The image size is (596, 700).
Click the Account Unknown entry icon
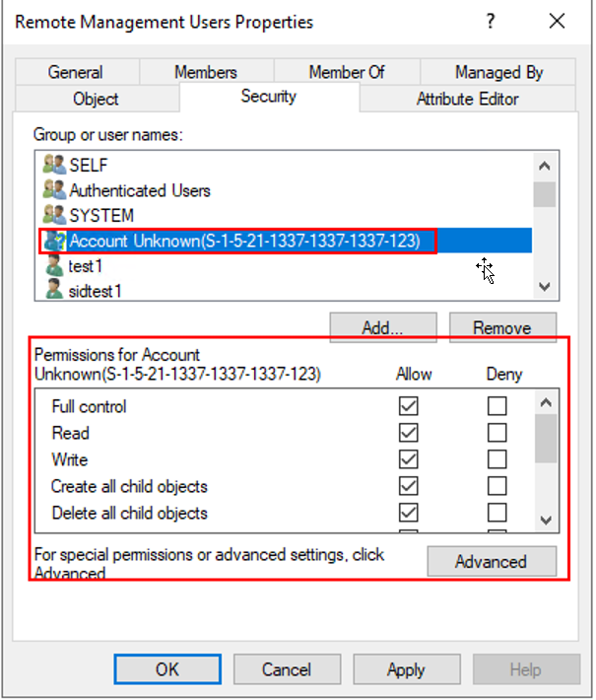[x=53, y=241]
